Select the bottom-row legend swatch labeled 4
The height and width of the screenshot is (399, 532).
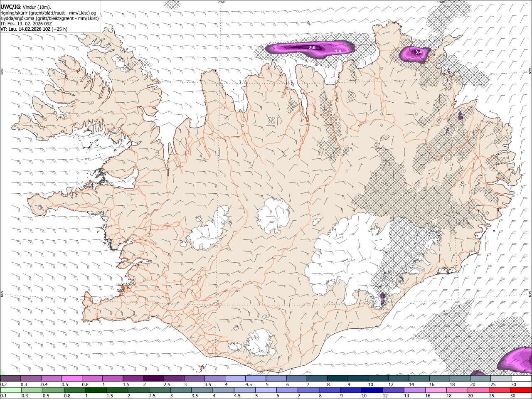point(223,390)
